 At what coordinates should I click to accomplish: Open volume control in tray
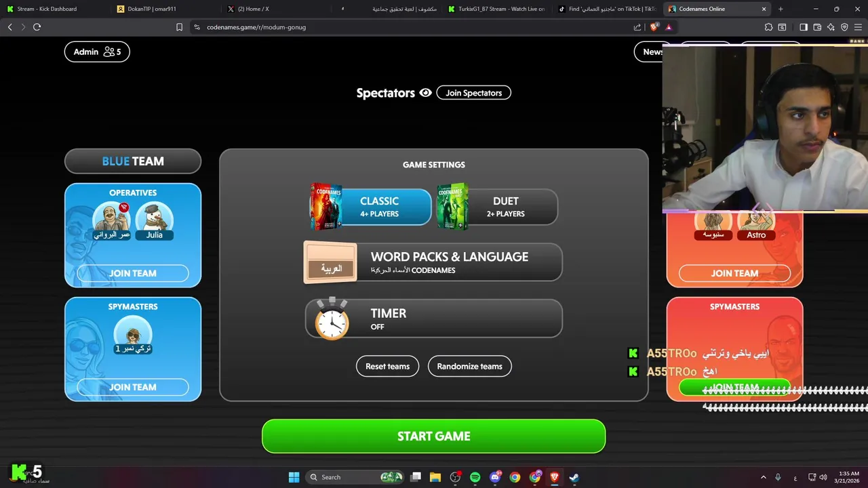point(823,477)
